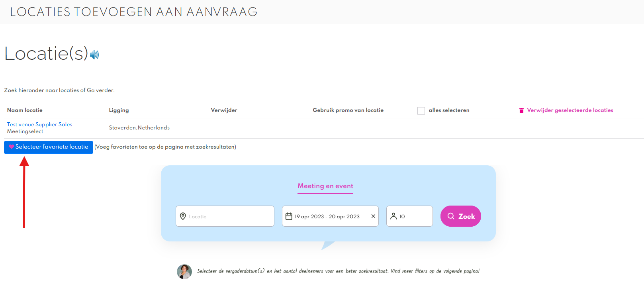Click Verwijder geselecteerde locaties link

coord(570,110)
